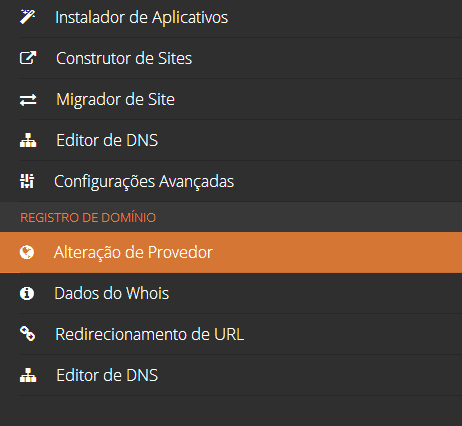The width and height of the screenshot is (462, 426).
Task: Click the sitemap icon of Editor de DNS under Registro de Domínio
Action: point(28,375)
